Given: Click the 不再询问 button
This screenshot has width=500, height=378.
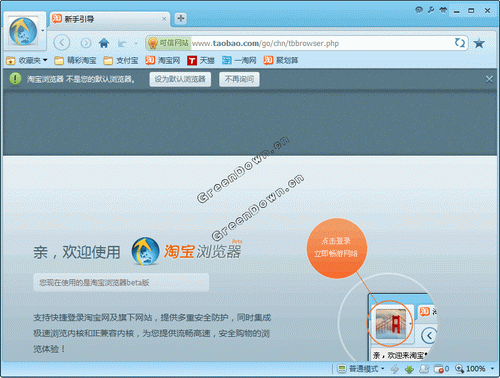Looking at the screenshot, I should point(239,79).
